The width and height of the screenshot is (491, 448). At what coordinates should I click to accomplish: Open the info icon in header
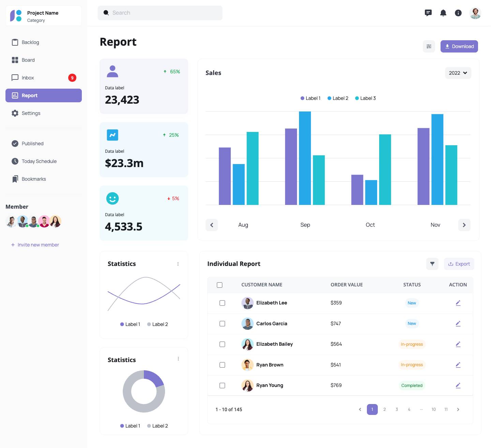[x=458, y=13]
